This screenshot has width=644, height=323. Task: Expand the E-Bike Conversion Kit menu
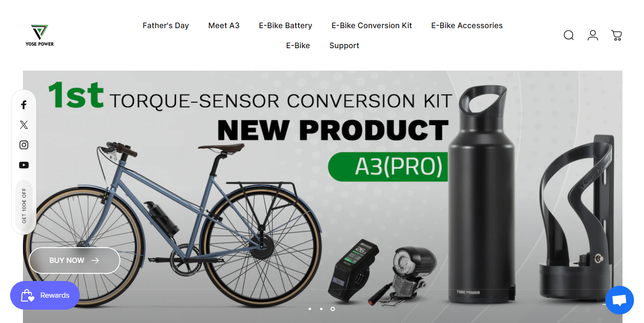[372, 26]
